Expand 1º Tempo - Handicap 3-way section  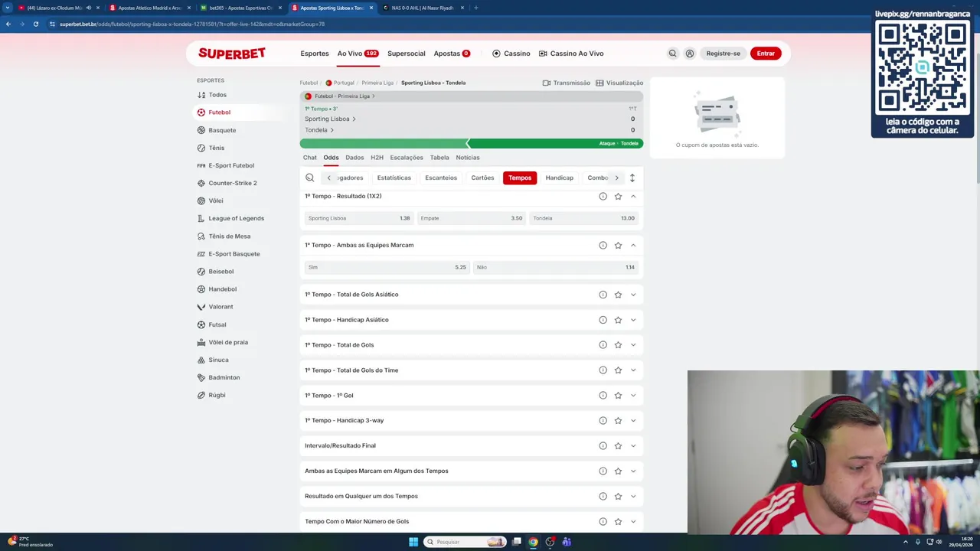pos(633,421)
